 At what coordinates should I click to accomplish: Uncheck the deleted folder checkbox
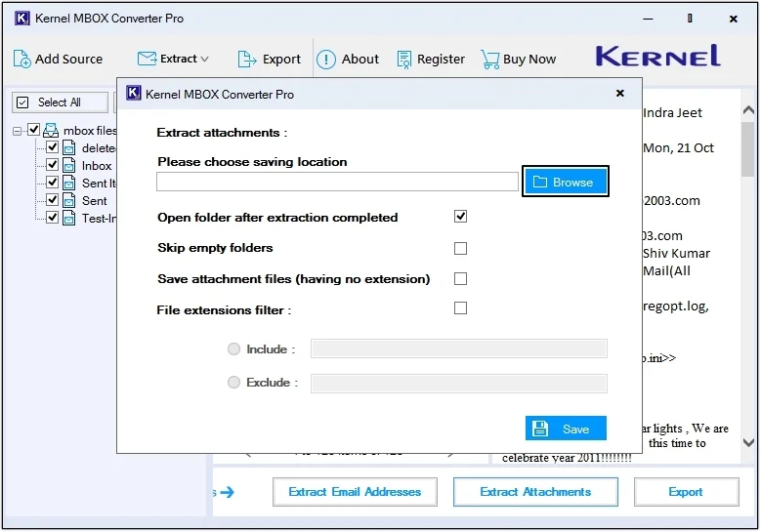pos(52,147)
